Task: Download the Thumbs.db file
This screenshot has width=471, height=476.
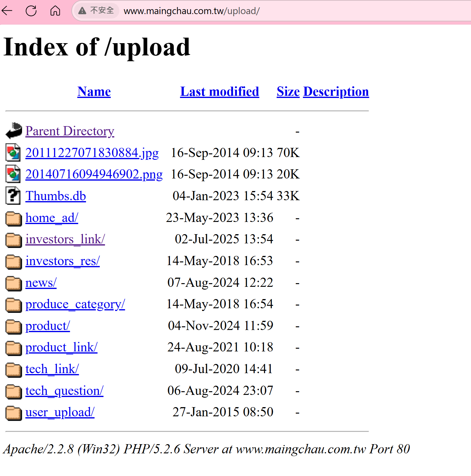Action: (56, 196)
